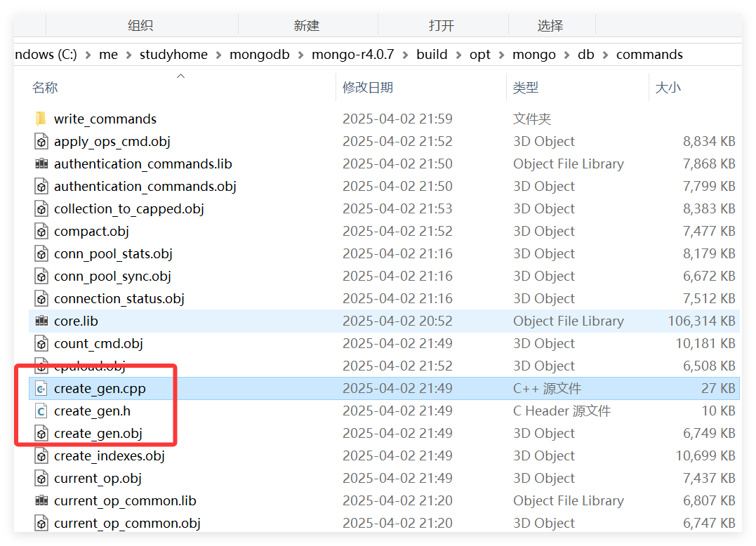756x546 pixels.
Task: Select the core.lib file name
Action: point(76,321)
